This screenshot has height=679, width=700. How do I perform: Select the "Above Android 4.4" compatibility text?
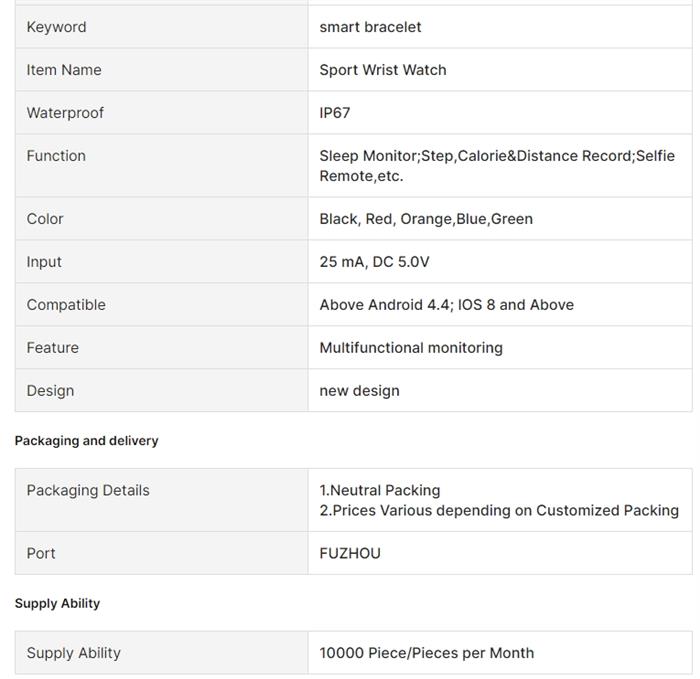click(386, 305)
